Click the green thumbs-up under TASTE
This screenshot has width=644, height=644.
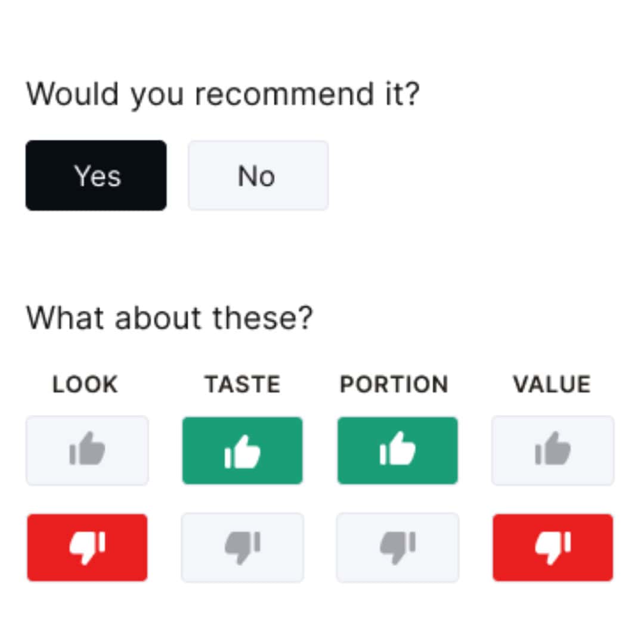(x=242, y=451)
